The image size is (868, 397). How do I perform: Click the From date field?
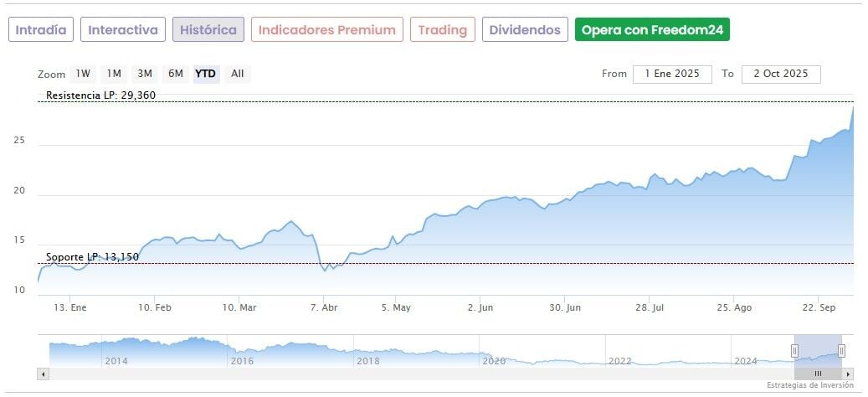tap(672, 74)
